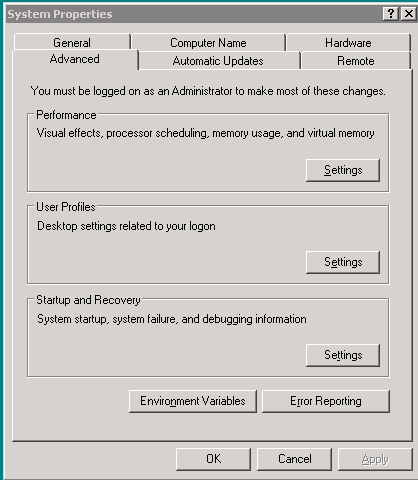Confirm changes with the OK button
The image size is (418, 480).
coord(213,459)
